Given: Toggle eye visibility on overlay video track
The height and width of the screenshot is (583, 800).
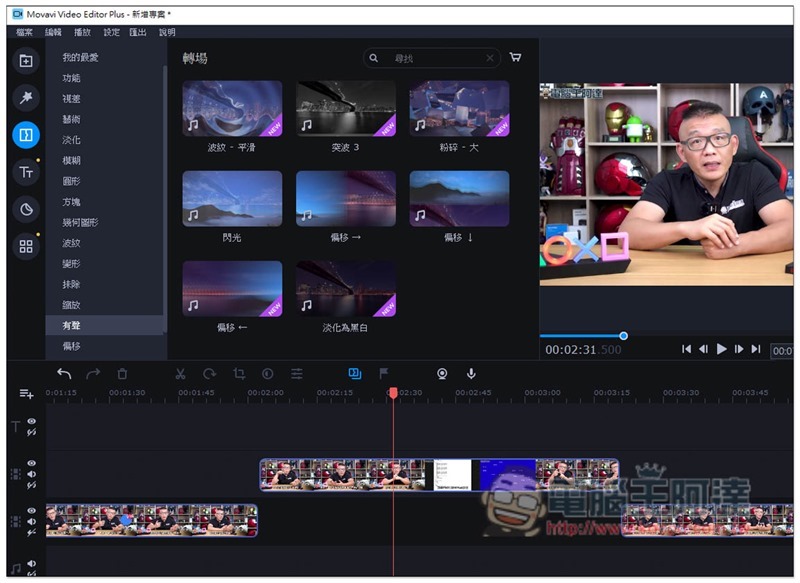Looking at the screenshot, I should [31, 464].
